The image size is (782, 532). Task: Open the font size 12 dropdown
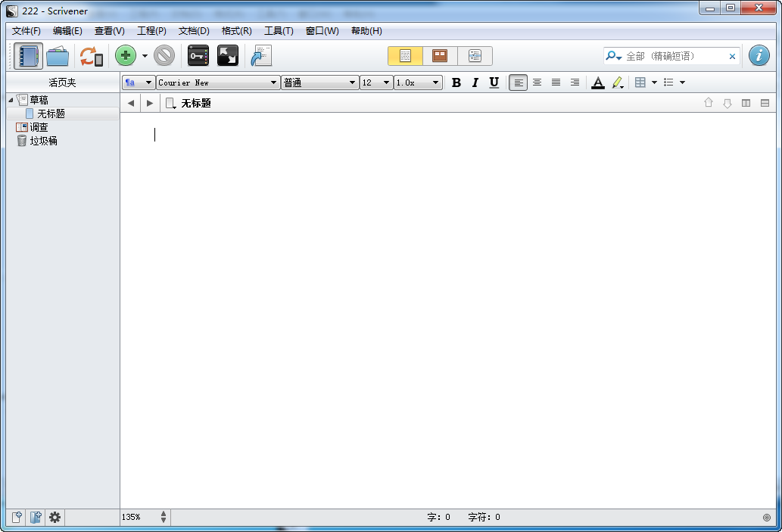point(375,82)
